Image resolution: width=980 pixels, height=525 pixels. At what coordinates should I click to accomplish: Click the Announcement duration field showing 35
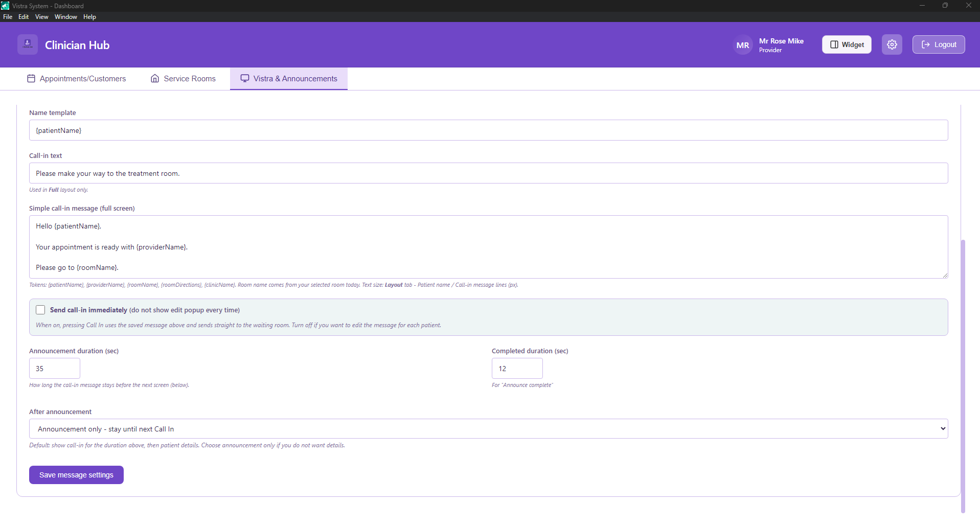(x=55, y=369)
